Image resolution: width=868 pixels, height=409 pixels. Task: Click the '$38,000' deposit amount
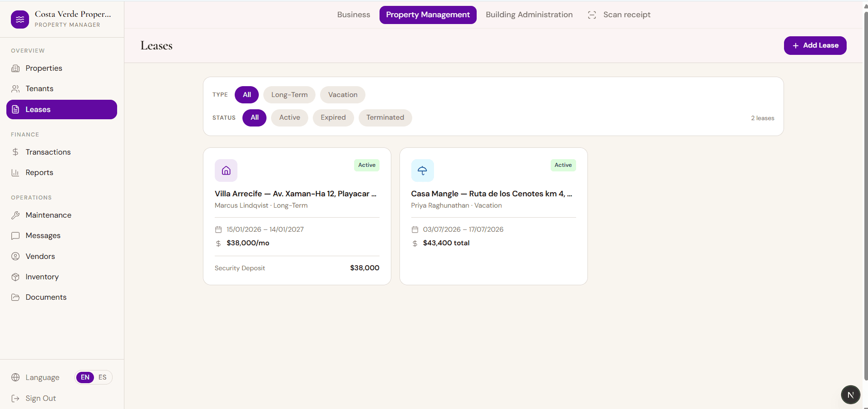click(x=365, y=268)
